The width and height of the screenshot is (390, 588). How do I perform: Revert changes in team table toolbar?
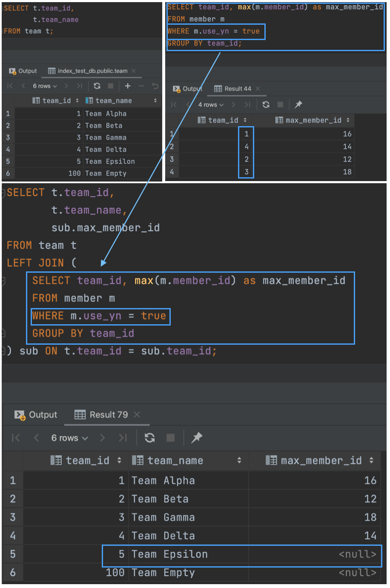tap(155, 86)
